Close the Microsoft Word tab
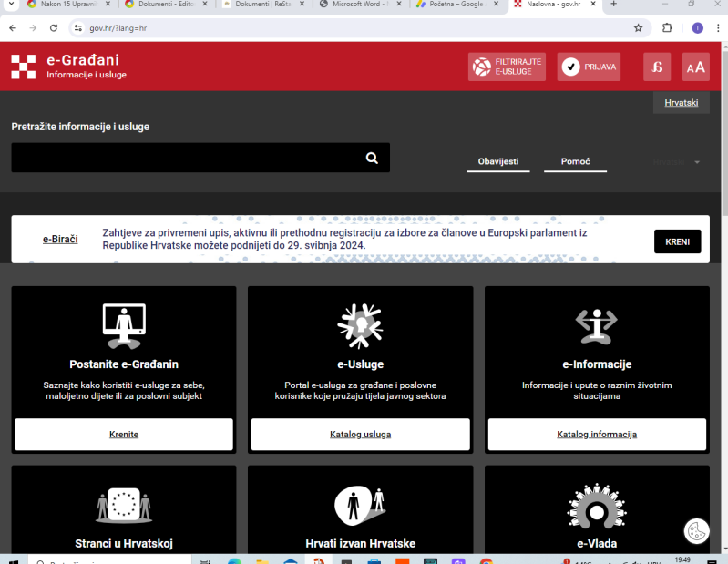The width and height of the screenshot is (728, 564). (399, 4)
